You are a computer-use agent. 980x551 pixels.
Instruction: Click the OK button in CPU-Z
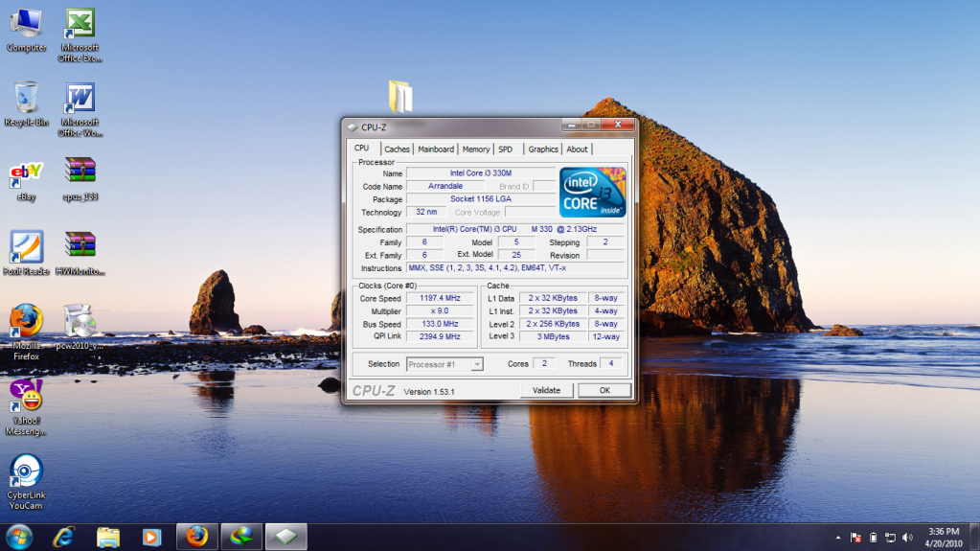click(604, 390)
